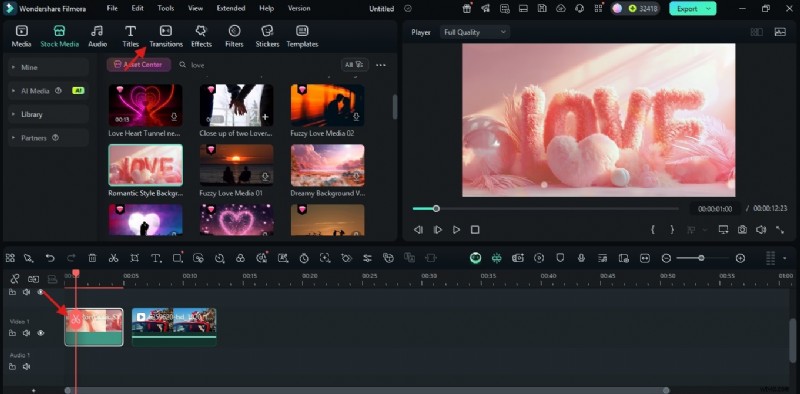Click the Export button
Image resolution: width=800 pixels, height=394 pixels.
687,9
